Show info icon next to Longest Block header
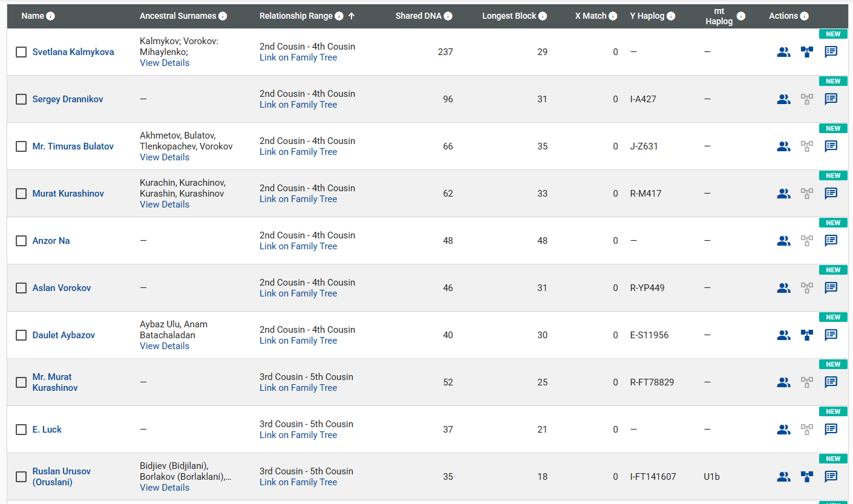Image resolution: width=853 pixels, height=504 pixels. tap(543, 16)
